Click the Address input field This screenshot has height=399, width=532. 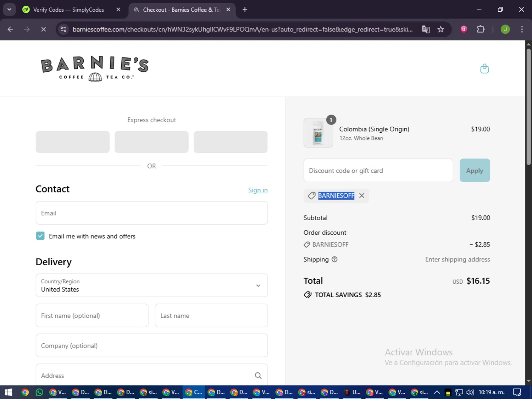(152, 375)
